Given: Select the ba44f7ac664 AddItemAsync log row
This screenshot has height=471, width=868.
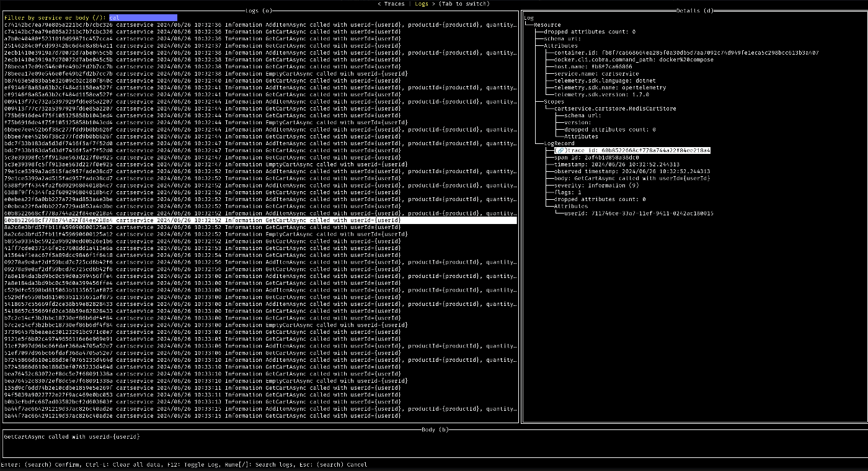Looking at the screenshot, I should 260,408.
